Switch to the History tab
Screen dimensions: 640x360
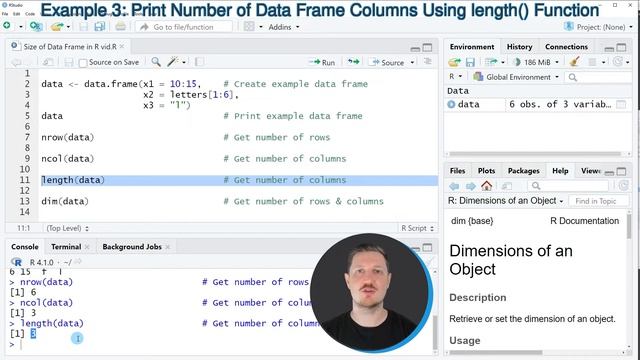(x=519, y=47)
